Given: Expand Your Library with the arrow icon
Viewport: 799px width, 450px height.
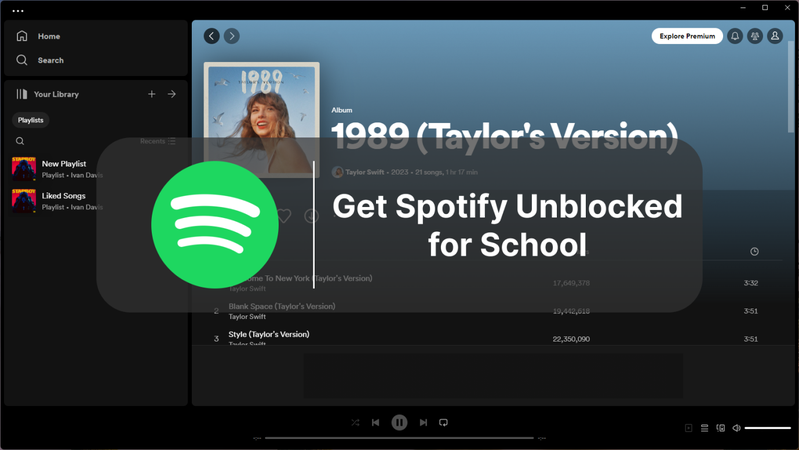Looking at the screenshot, I should (172, 94).
